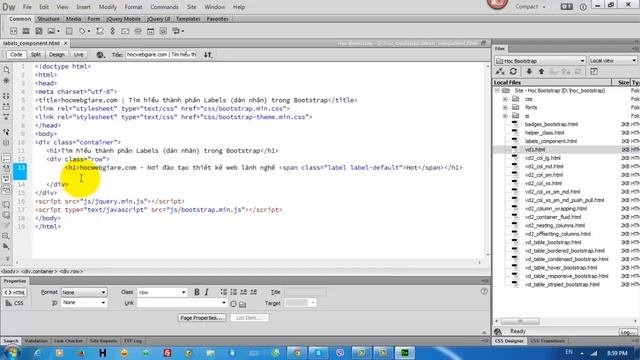
Task: Open the Link dropdown in Properties
Action: [x=182, y=303]
